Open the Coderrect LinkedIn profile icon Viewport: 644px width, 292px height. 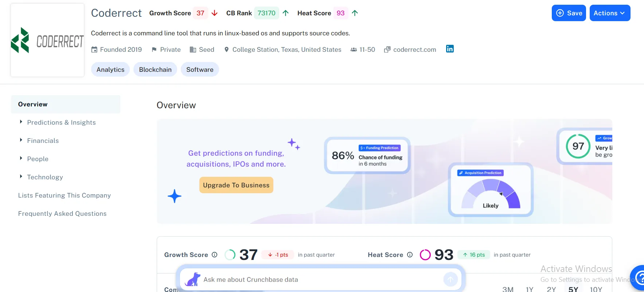pos(450,49)
